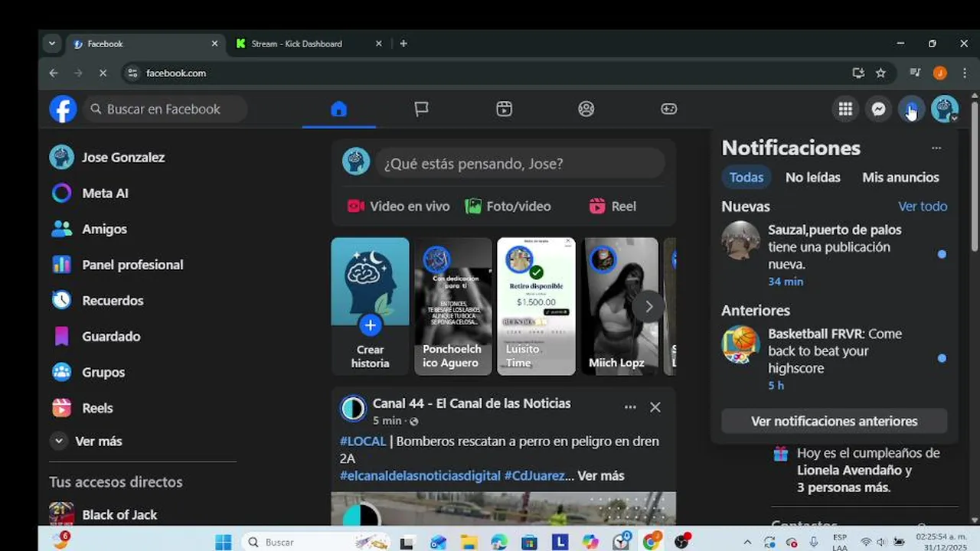Open Canal 44 post options (three dots)
This screenshot has width=980, height=551.
[630, 407]
